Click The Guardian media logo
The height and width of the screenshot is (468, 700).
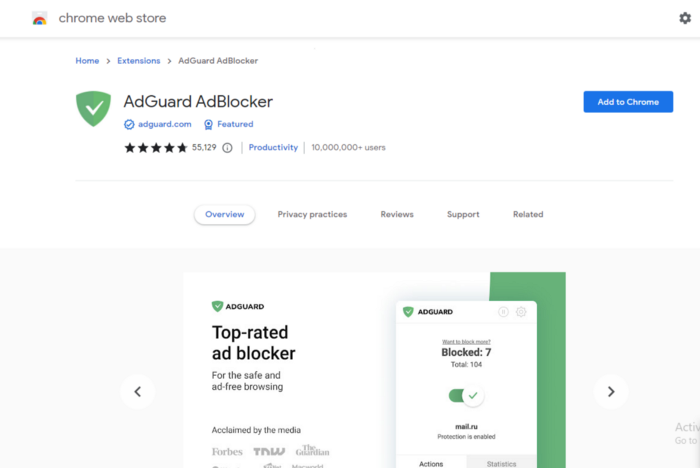click(312, 450)
